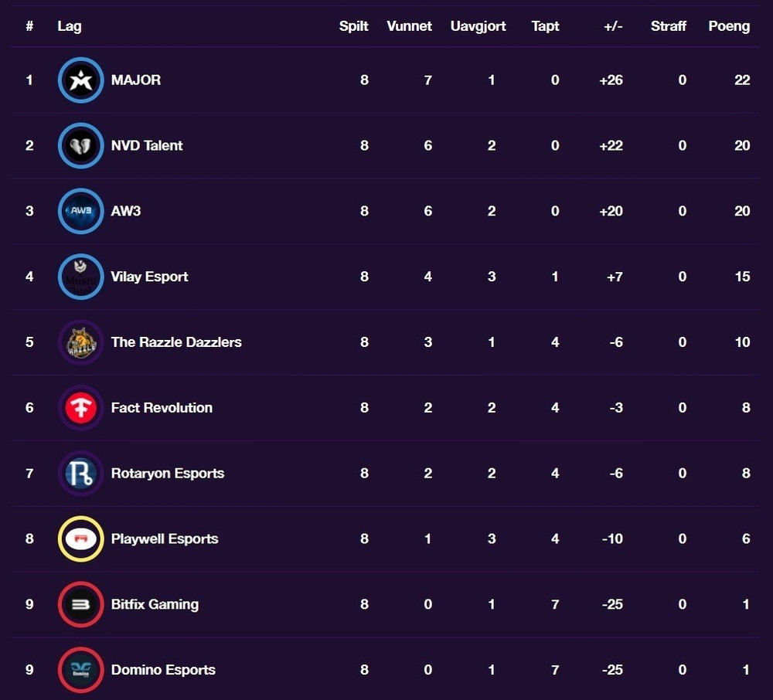The width and height of the screenshot is (773, 700).
Task: Open the Bitfix Gaming team page link
Action: tap(155, 604)
